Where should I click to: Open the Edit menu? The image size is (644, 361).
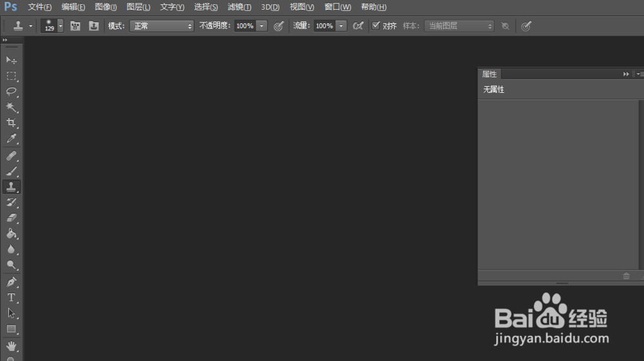tap(73, 7)
